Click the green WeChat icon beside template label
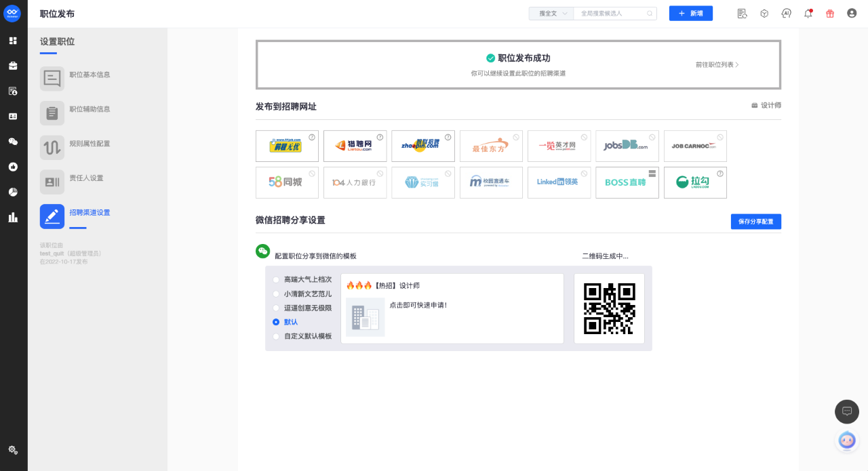This screenshot has height=471, width=868. pos(262,251)
